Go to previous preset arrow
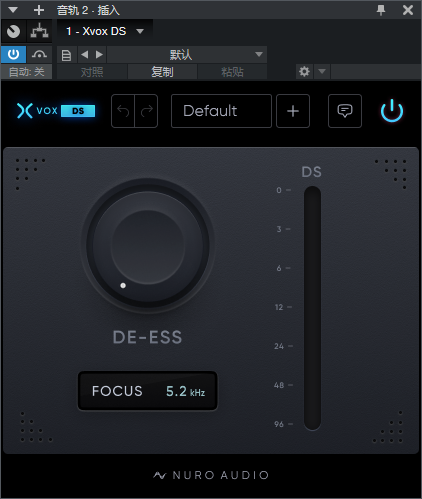Image resolution: width=422 pixels, height=499 pixels. (x=85, y=55)
